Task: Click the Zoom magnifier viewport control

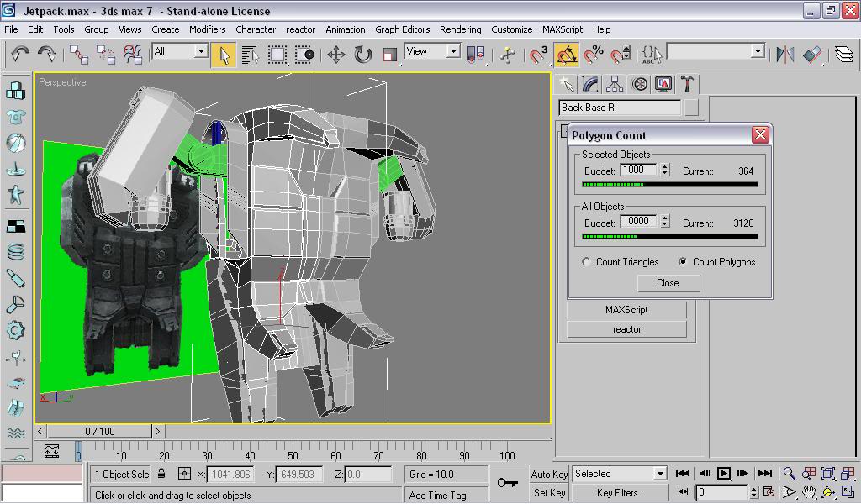Action: click(x=789, y=474)
